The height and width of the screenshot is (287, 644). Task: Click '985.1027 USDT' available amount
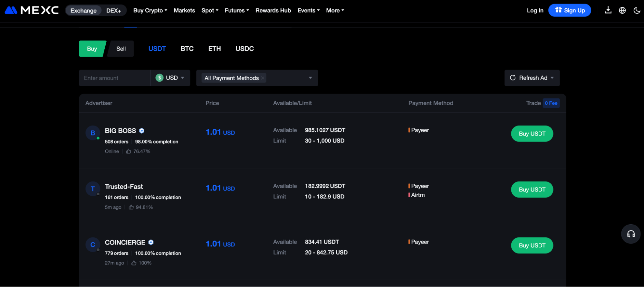[x=325, y=130]
